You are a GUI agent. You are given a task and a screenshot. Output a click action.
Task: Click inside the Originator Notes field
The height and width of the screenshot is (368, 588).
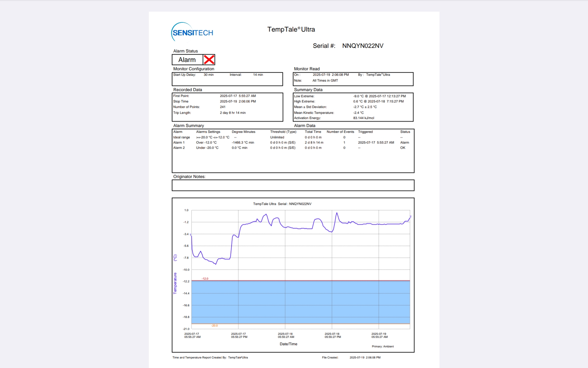[293, 185]
